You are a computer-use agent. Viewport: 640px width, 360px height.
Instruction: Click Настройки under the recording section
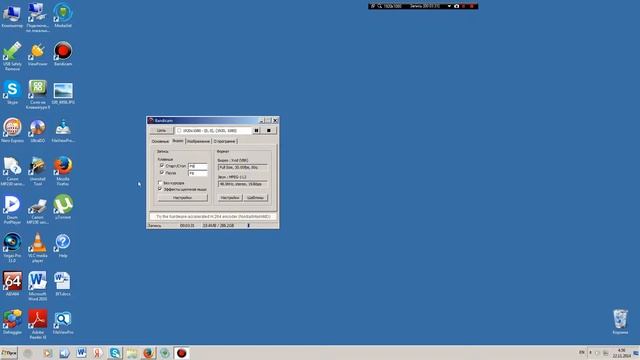coord(182,198)
